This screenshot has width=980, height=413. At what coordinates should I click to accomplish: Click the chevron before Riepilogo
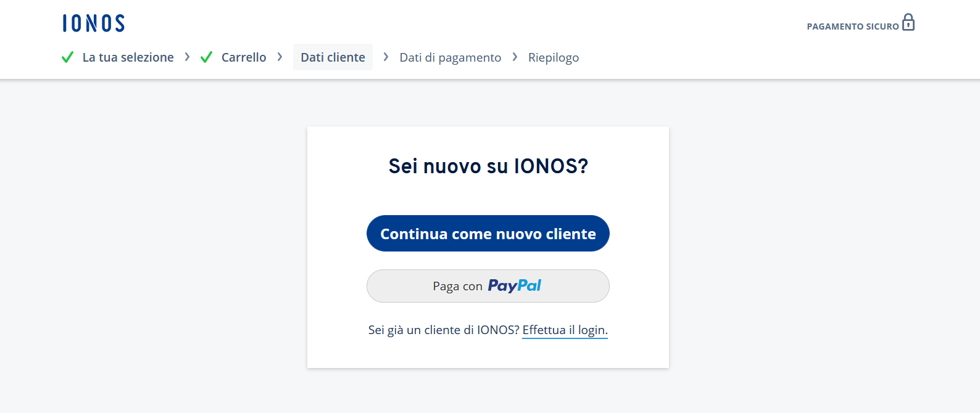515,57
